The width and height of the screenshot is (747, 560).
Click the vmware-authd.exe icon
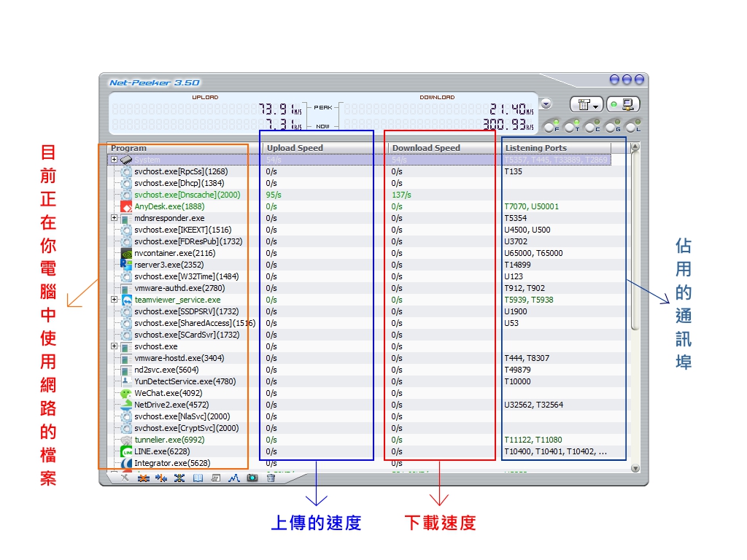click(x=126, y=288)
